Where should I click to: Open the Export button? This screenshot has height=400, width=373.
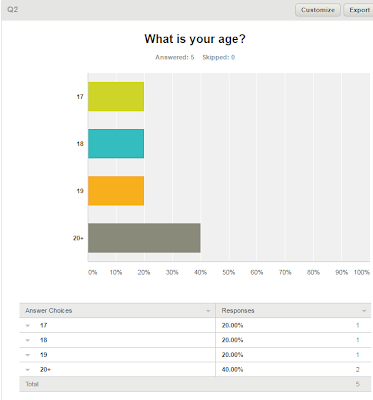click(x=359, y=10)
